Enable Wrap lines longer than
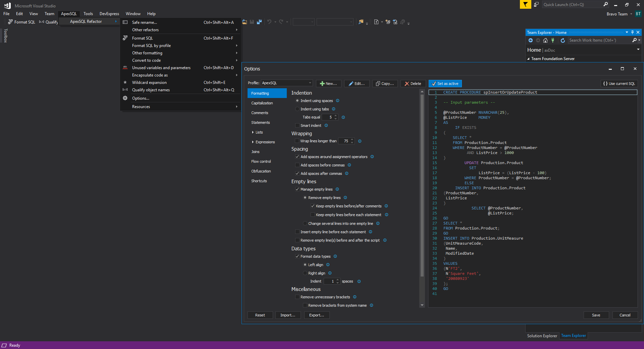 point(297,141)
